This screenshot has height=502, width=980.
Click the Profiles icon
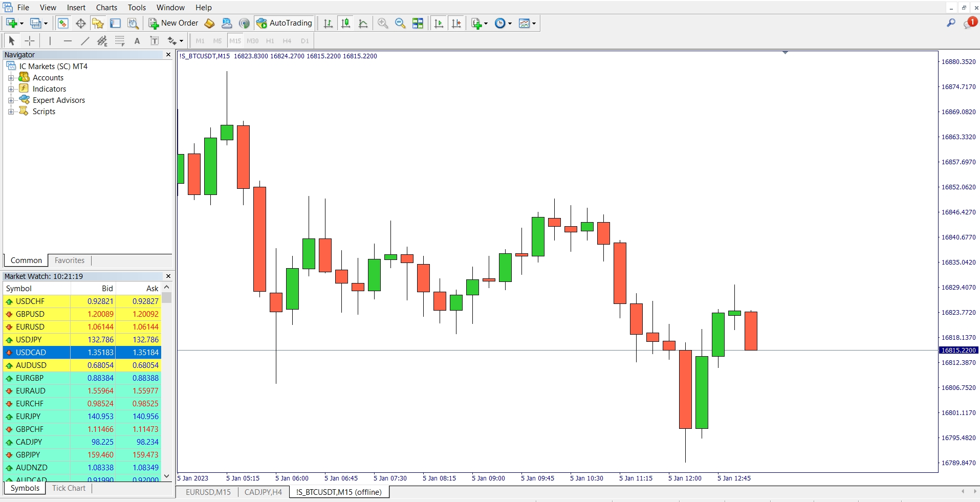pyautogui.click(x=35, y=23)
